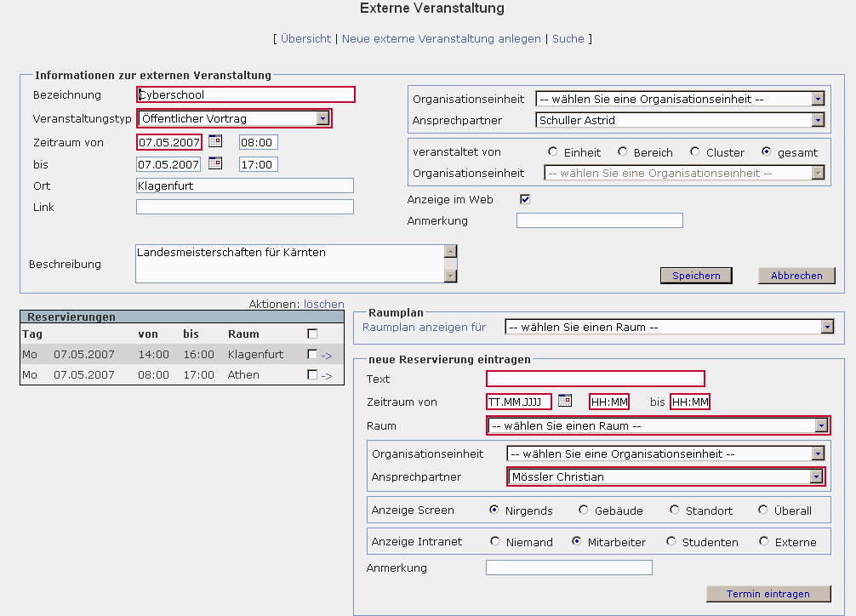The height and width of the screenshot is (616, 856).
Task: Focus the Bezeichnung field with Cyberschool
Action: pos(246,94)
